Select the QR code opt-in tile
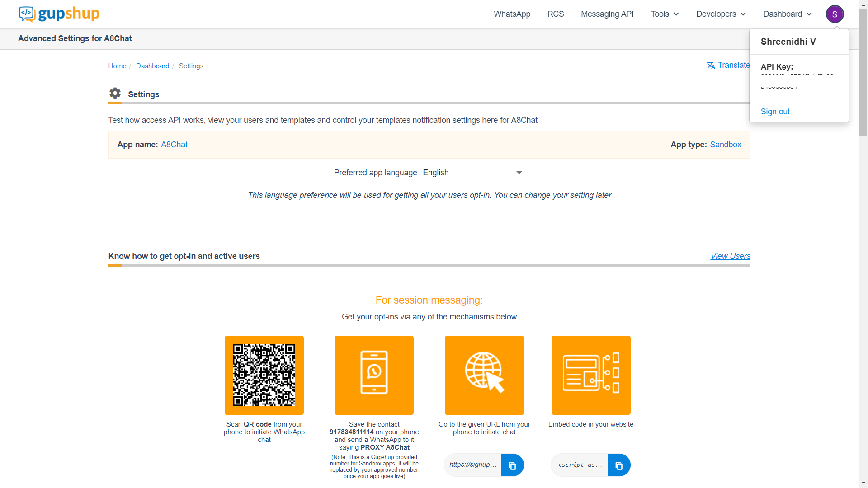This screenshot has width=868, height=488. click(x=264, y=375)
